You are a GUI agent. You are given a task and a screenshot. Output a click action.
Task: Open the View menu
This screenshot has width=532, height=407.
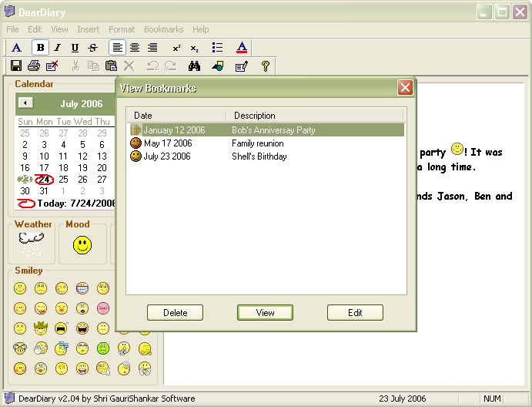[59, 29]
